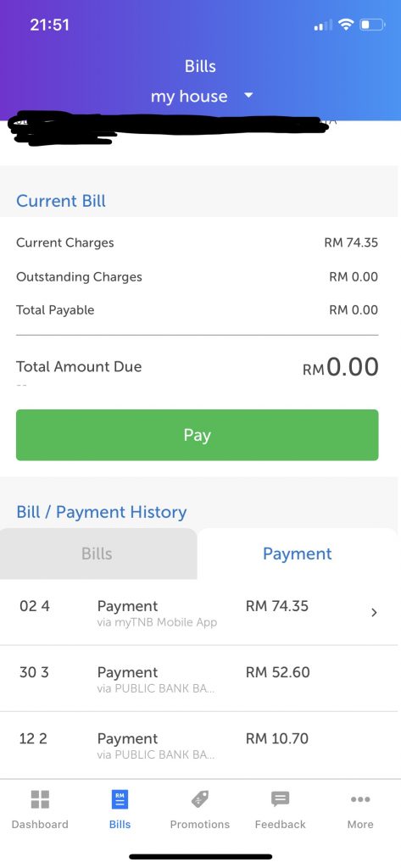Open the Promotions tag icon
401x868 pixels.
point(200,799)
